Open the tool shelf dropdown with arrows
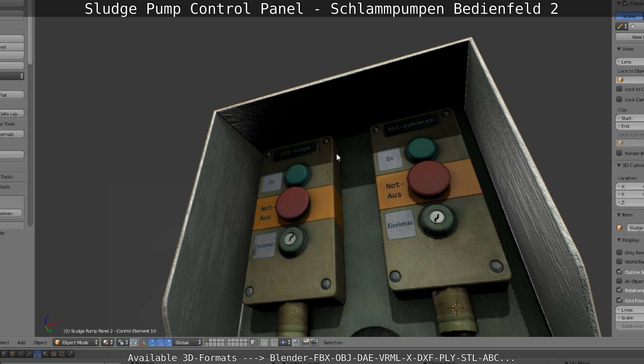The height and width of the screenshot is (364, 644). click(12, 76)
